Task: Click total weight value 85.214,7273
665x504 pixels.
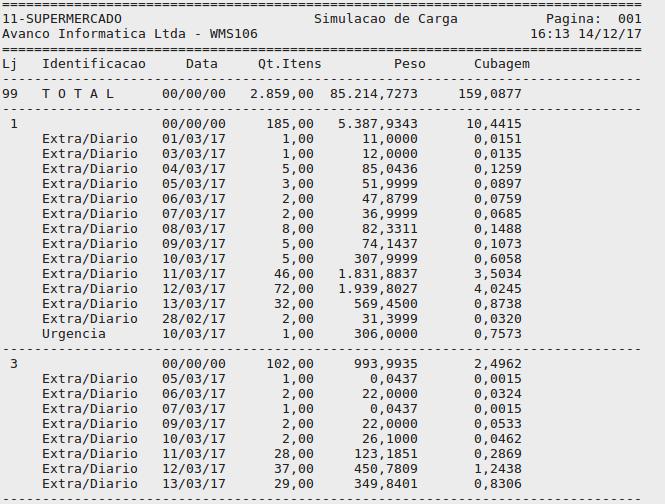Action: pyautogui.click(x=373, y=94)
